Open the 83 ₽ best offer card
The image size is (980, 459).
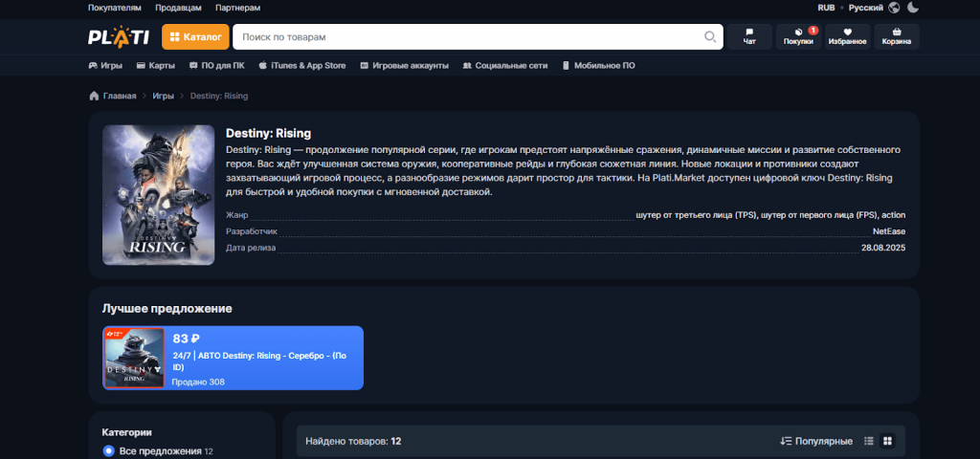pos(233,358)
